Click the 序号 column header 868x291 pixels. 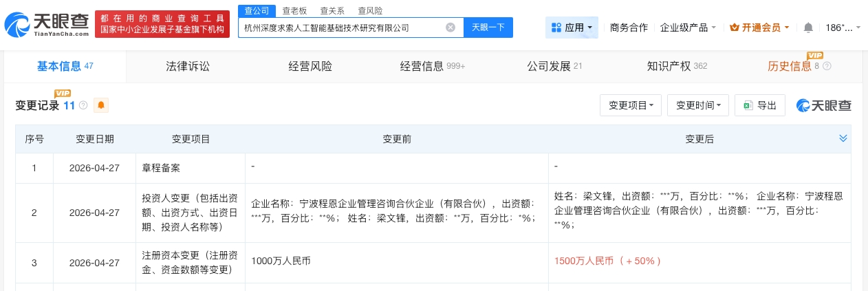click(x=34, y=139)
